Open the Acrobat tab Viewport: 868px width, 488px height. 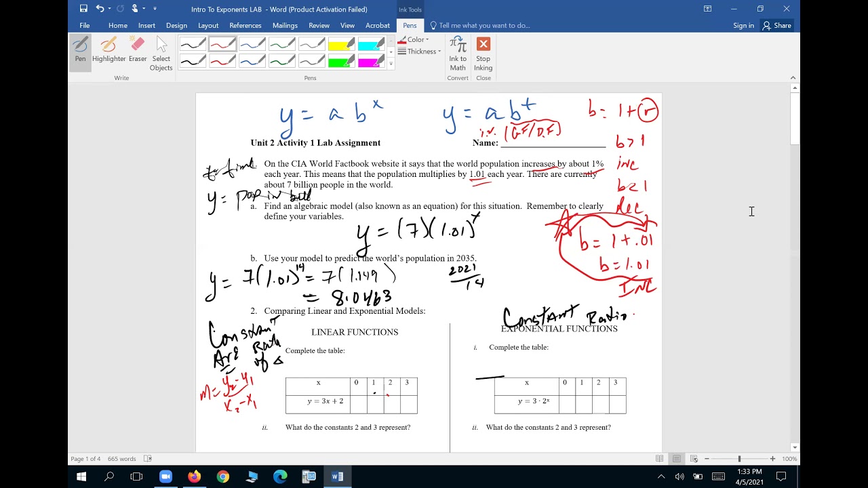[x=378, y=26]
